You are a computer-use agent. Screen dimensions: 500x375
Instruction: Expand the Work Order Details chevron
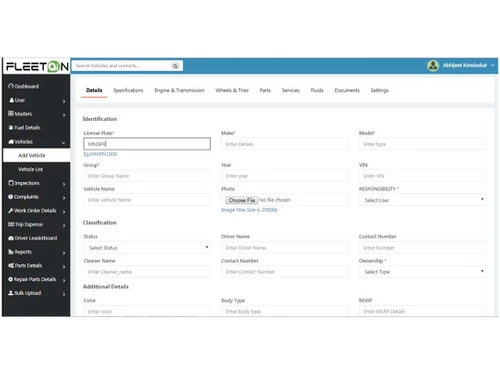[64, 212]
